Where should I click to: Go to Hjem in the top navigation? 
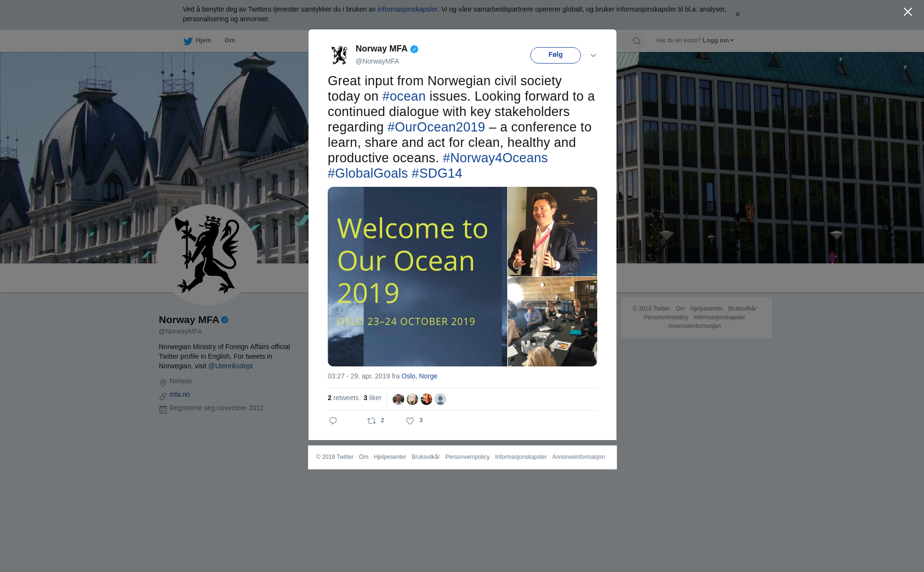click(204, 40)
